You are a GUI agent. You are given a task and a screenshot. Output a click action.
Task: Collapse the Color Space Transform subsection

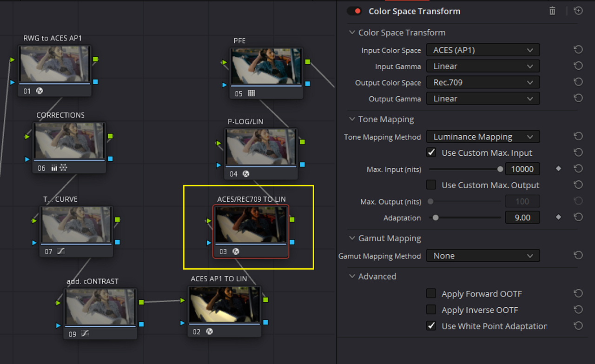click(x=352, y=33)
